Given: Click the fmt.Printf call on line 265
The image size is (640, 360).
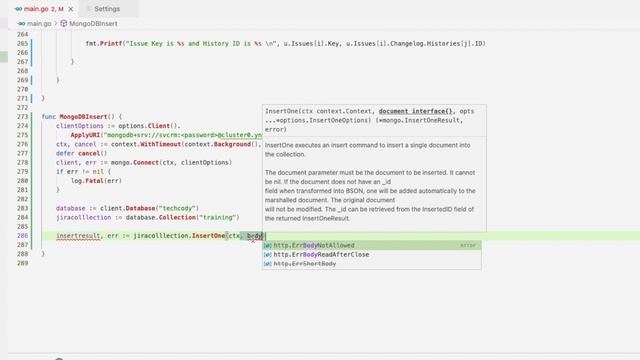Looking at the screenshot, I should (x=104, y=43).
